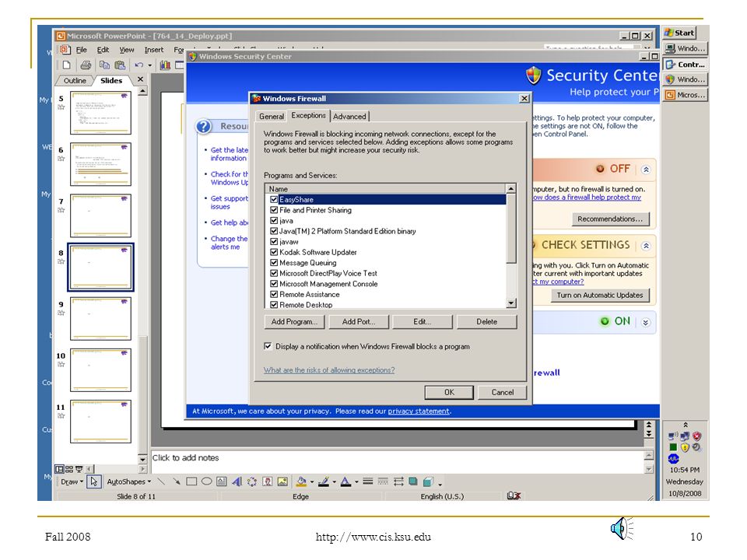This screenshot has width=747, height=560.
Task: Uncheck the EasyShare exception checkbox
Action: click(x=274, y=200)
